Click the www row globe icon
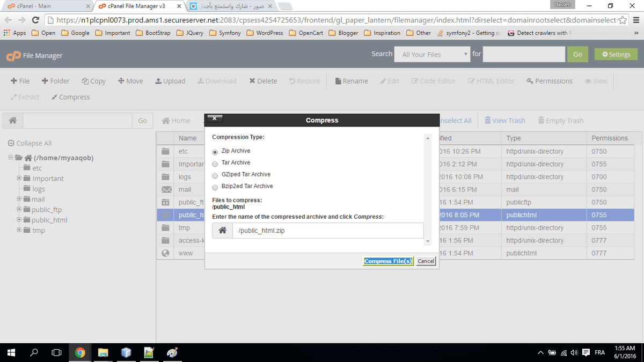Screen dimensions: 644x362 coord(166,253)
